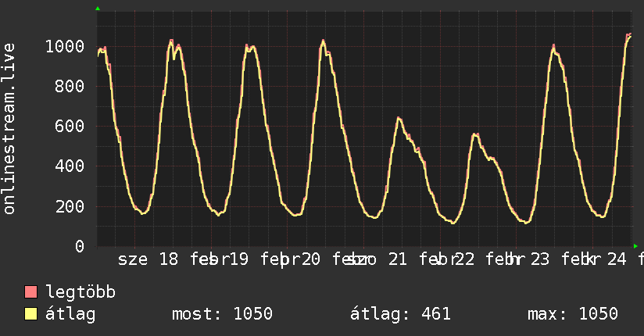Click the y-axis value 400
Image resolution: width=644 pixels, height=336 pixels.
click(70, 166)
